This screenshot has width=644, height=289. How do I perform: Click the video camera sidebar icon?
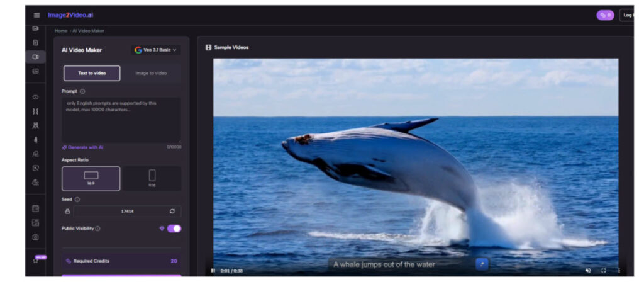click(36, 57)
